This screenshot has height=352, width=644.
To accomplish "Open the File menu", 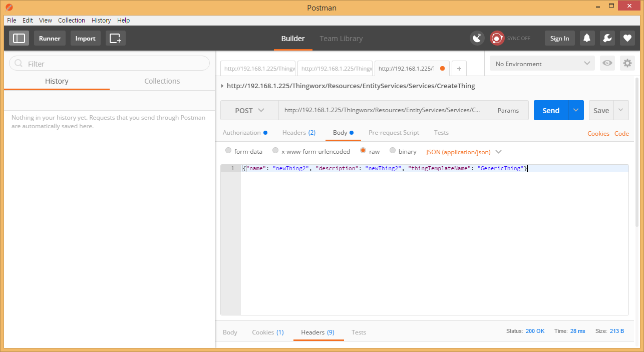I will [12, 20].
